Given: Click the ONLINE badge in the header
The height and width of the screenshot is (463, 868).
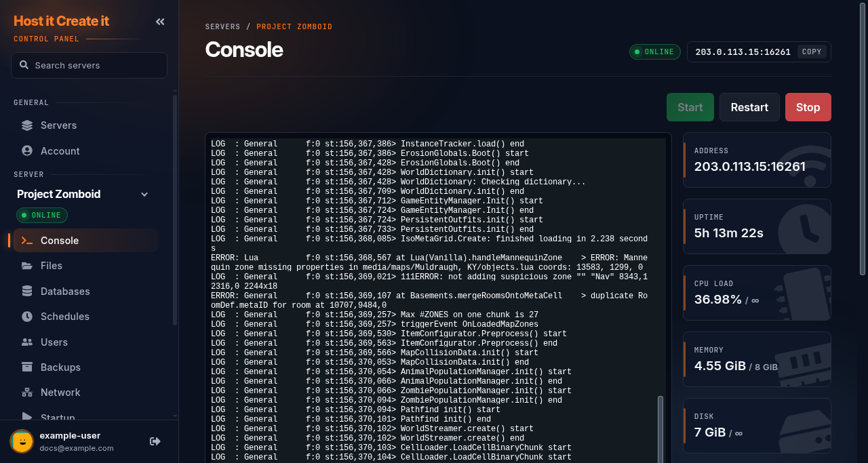Looking at the screenshot, I should tap(655, 52).
